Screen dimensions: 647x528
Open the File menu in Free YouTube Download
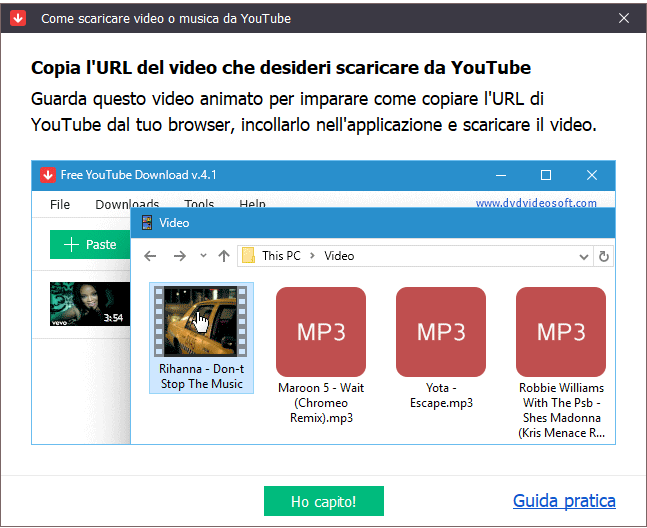click(x=60, y=204)
